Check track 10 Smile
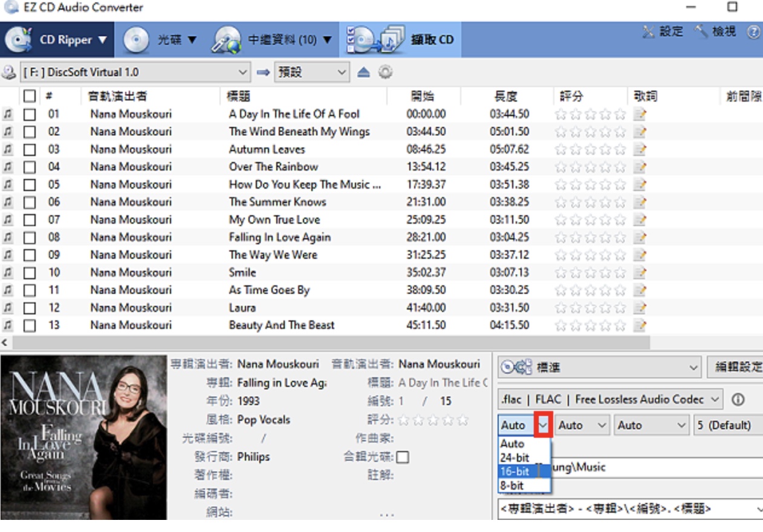Screen dimensions: 763x532 point(30,273)
